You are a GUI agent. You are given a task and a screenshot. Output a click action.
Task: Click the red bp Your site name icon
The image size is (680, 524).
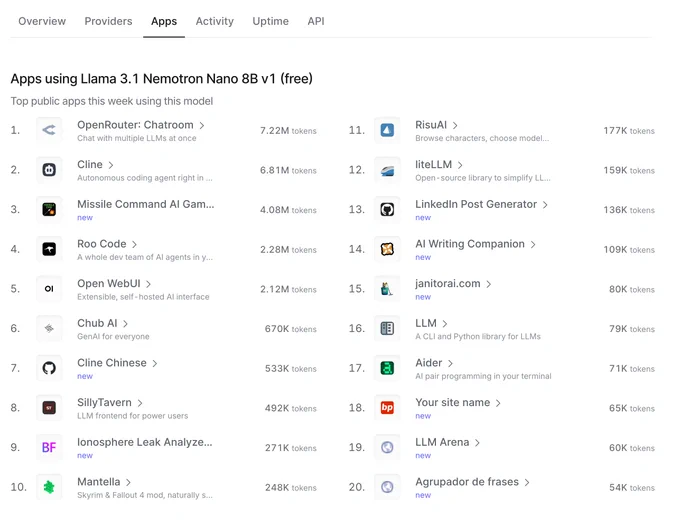[x=387, y=408]
